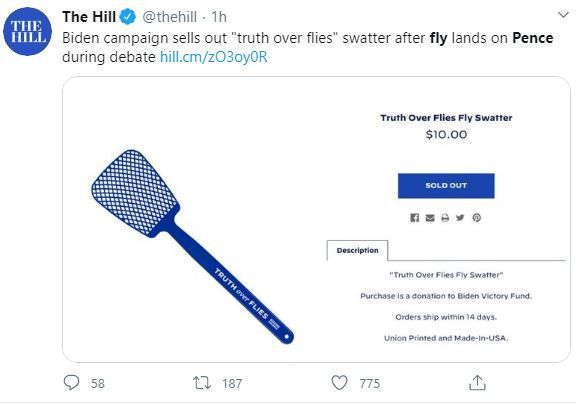Click the Truth Over Flies Fly Swatter title

446,118
